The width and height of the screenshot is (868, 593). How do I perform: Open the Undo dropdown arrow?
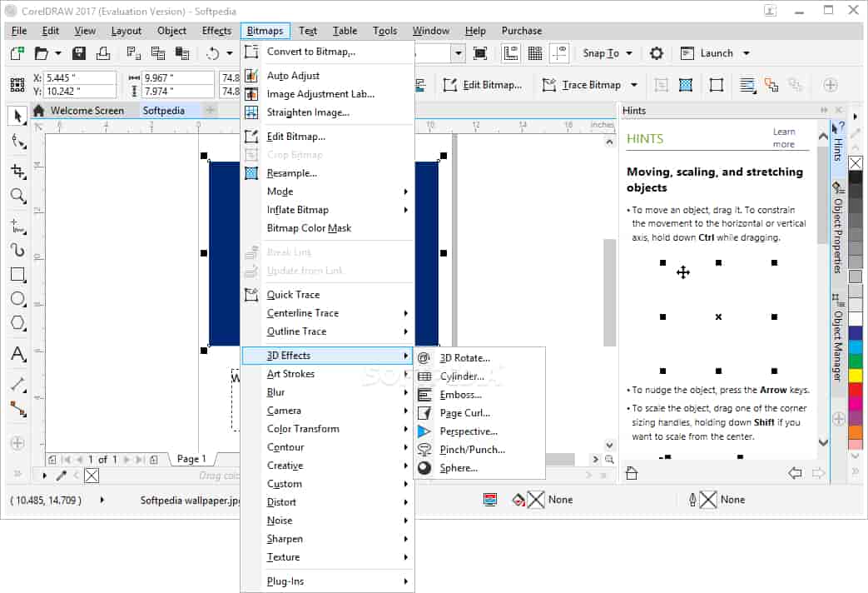[230, 53]
